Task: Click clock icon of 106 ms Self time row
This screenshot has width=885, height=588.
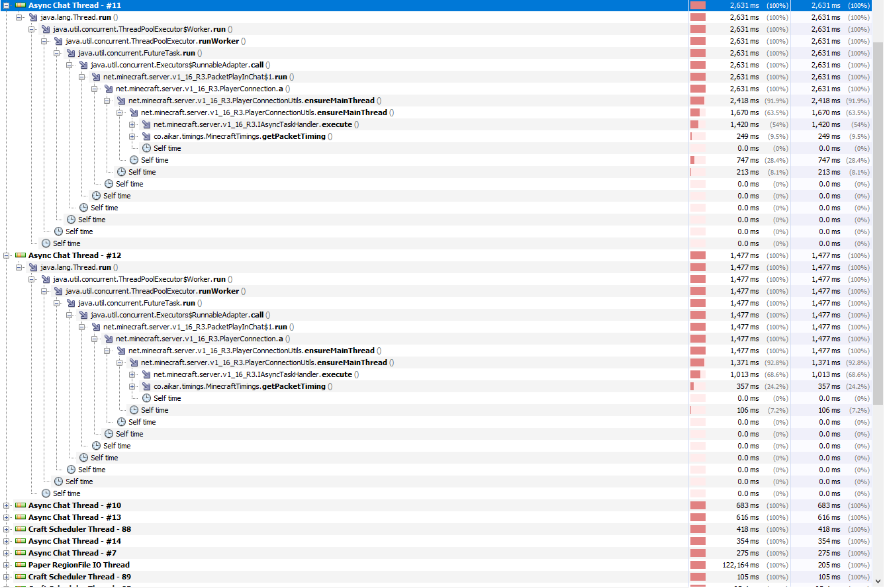Action: 134,410
